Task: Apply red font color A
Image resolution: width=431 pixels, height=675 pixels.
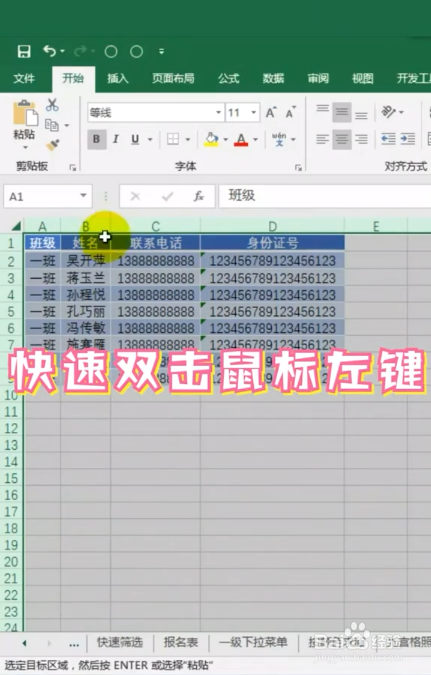Action: pyautogui.click(x=241, y=139)
